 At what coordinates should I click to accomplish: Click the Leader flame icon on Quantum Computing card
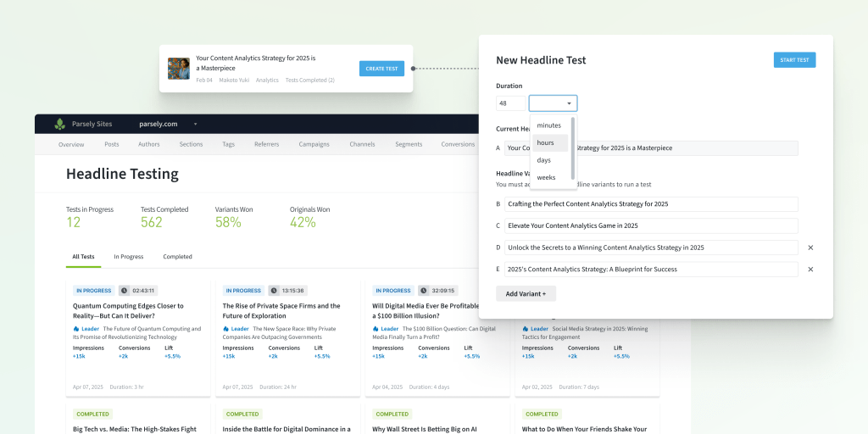(76, 329)
